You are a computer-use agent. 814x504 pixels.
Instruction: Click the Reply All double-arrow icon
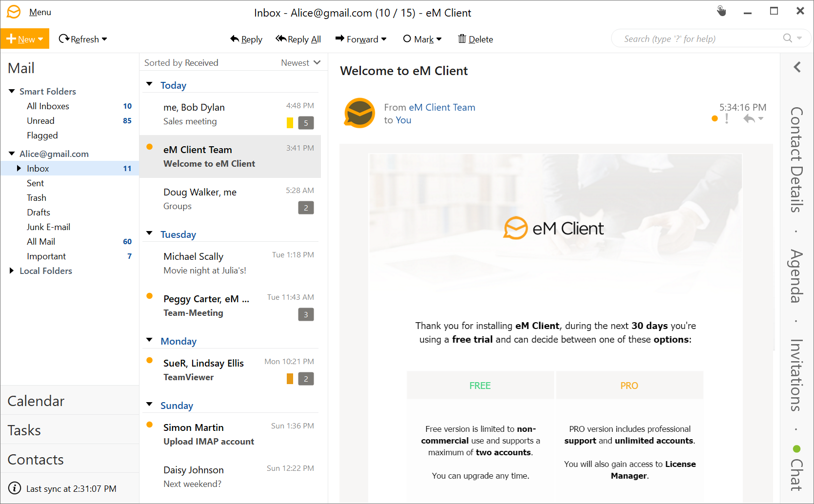[x=281, y=39]
